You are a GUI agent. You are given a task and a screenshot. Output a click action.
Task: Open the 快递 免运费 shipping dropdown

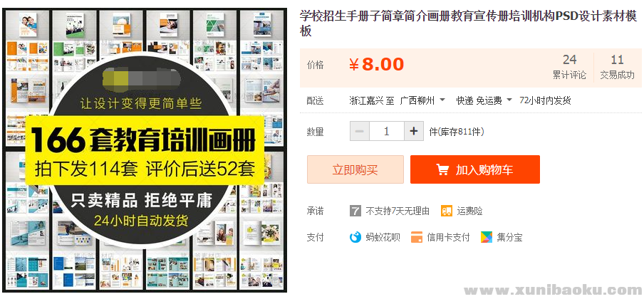[484, 100]
